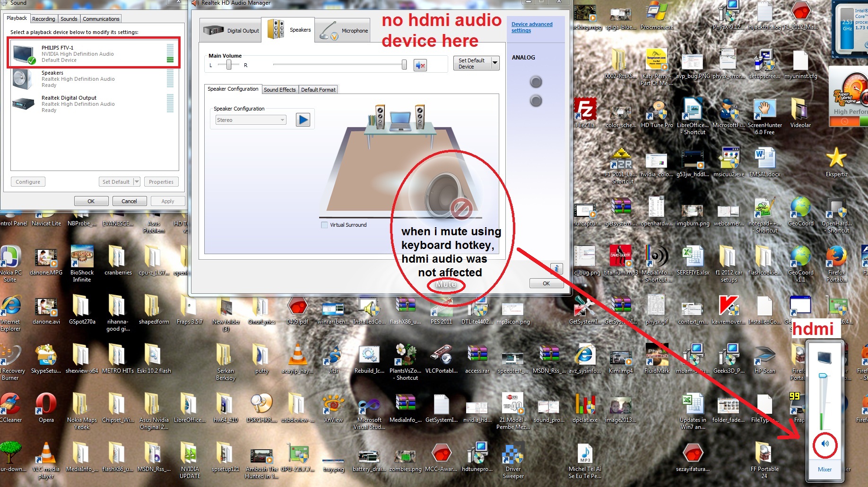
Task: Open the GeoCoord v1.1 desktop icon
Action: point(800,264)
